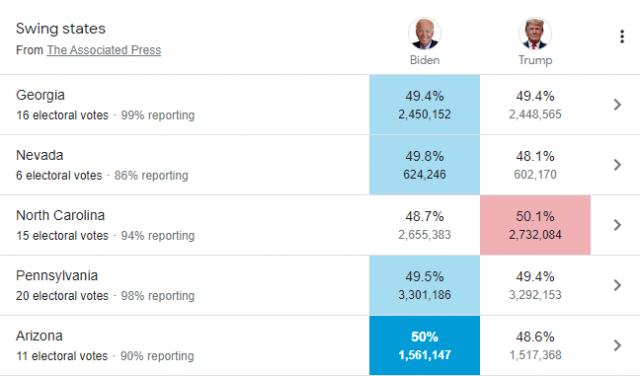Click the North Carolina state name
This screenshot has height=376, width=640.
(60, 215)
